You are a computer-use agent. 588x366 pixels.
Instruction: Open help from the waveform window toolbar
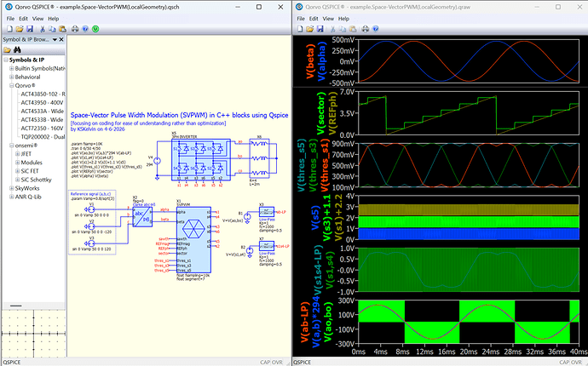click(375, 29)
